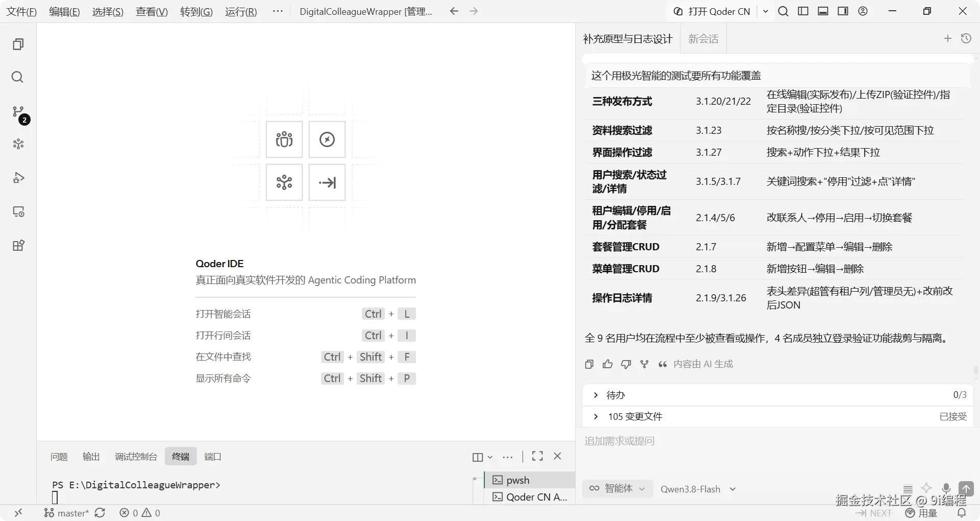This screenshot has width=980, height=521.
Task: Open Source Control view with 2 changes
Action: coord(19,112)
